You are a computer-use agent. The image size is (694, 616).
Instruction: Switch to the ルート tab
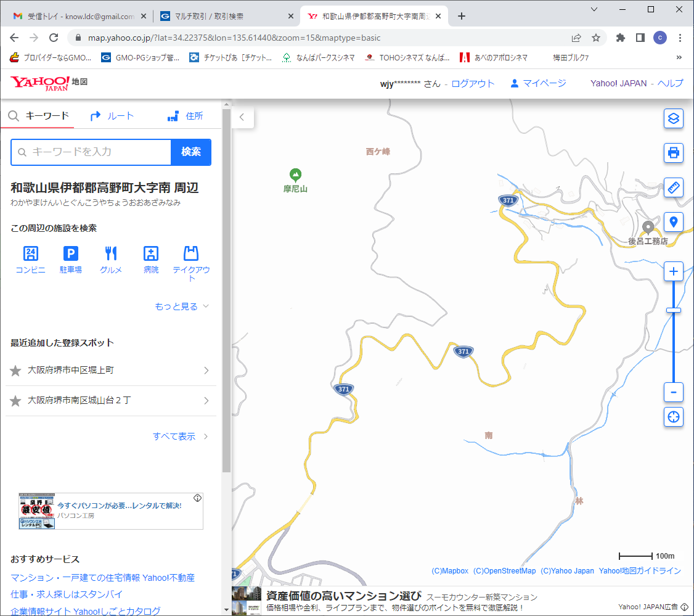[x=112, y=116]
